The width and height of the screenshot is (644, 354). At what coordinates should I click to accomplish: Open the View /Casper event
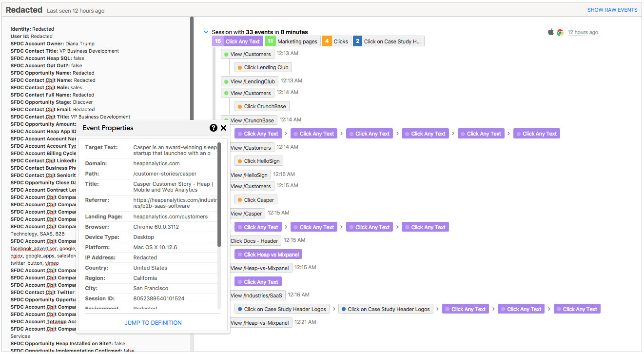point(246,214)
